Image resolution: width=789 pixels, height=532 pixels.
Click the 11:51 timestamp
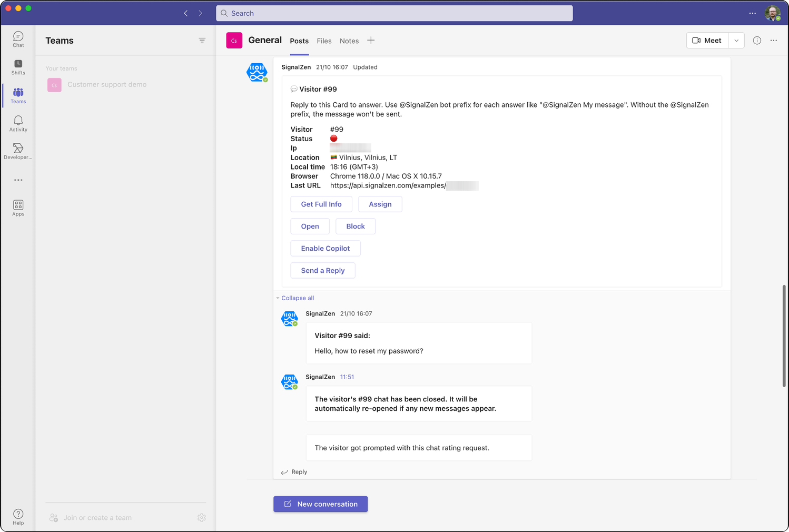[x=347, y=377]
